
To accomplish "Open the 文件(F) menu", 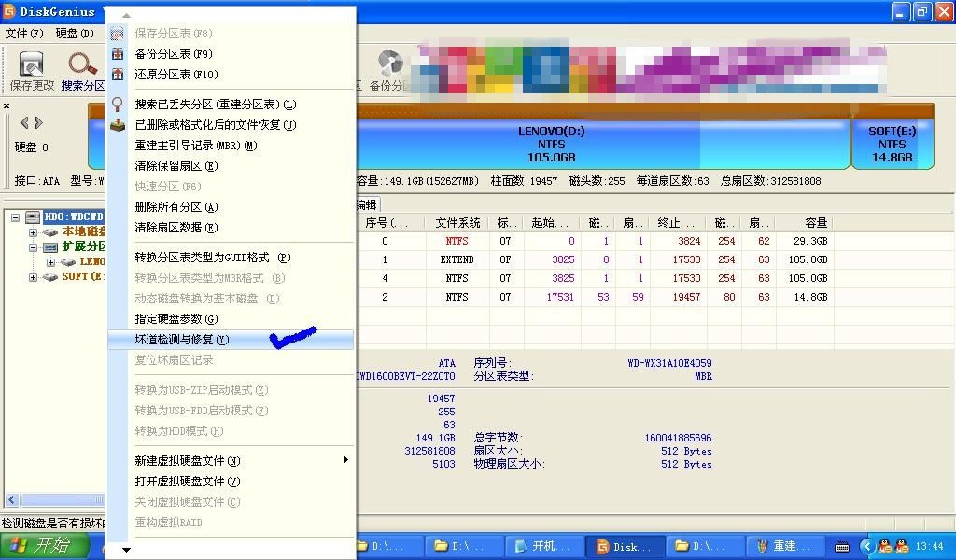I will point(24,33).
